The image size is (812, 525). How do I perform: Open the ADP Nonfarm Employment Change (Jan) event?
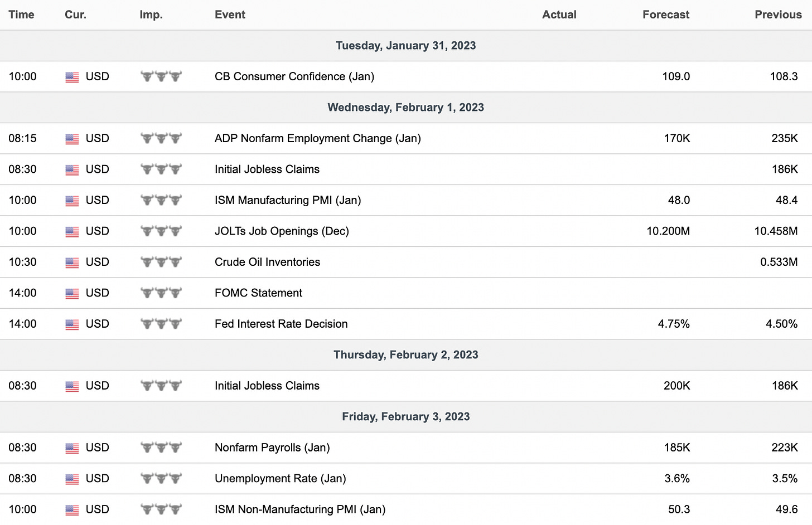318,138
